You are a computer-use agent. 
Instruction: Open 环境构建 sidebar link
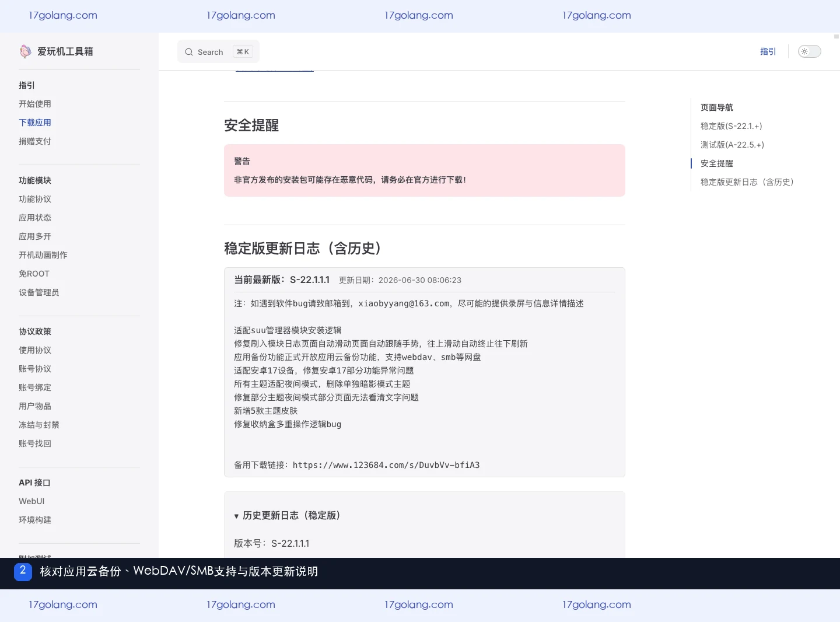click(x=35, y=520)
